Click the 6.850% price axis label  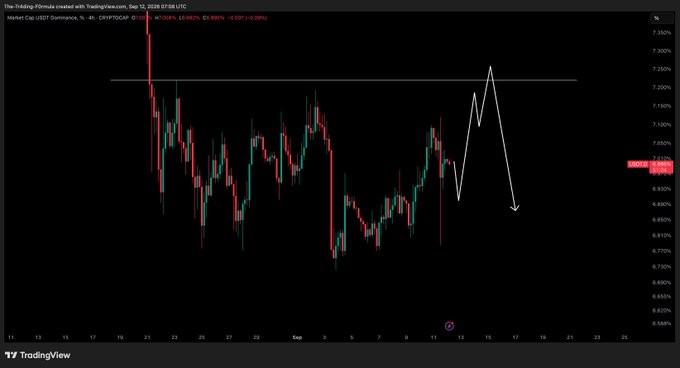coord(661,220)
